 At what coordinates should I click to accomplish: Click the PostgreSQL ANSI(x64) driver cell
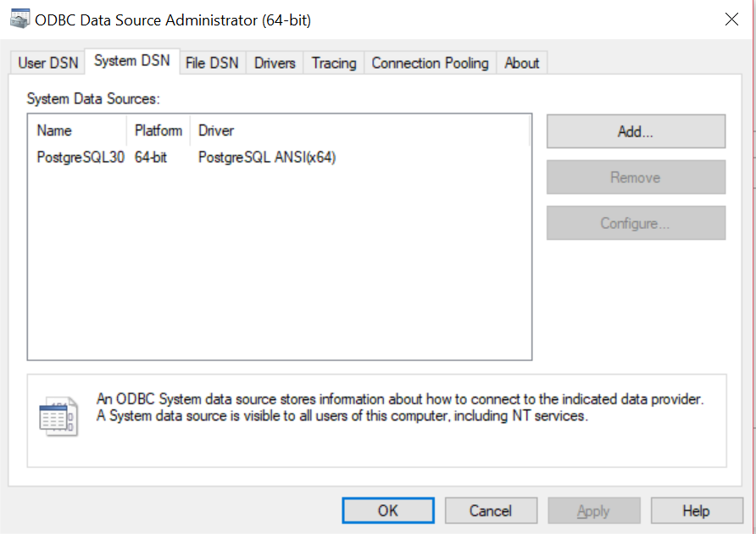tap(267, 158)
